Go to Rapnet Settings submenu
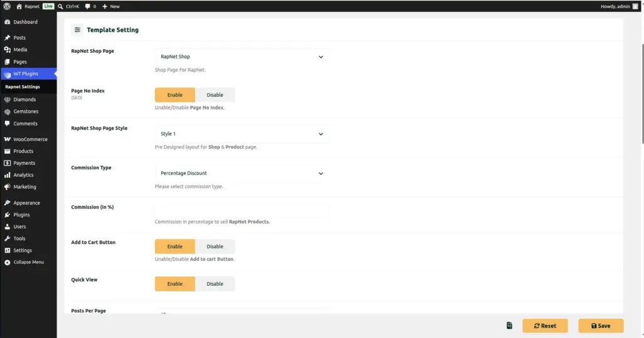The image size is (644, 338). pyautogui.click(x=23, y=87)
